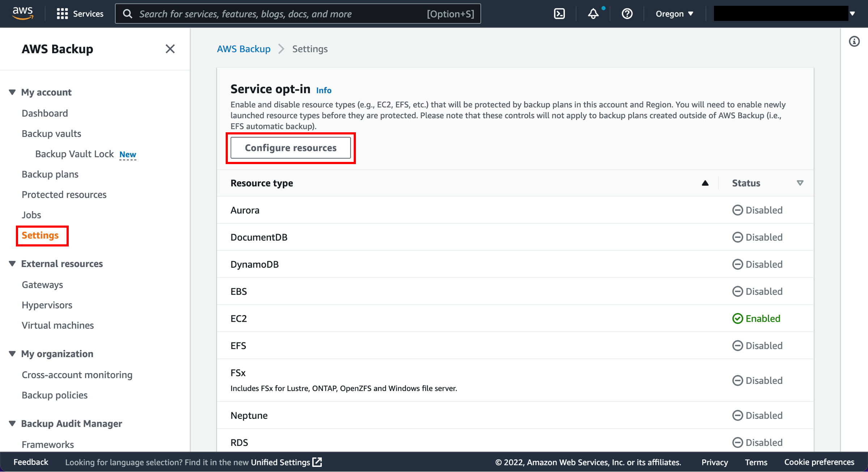Click the EFS resource row
Viewport: 868px width, 472px height.
coord(515,346)
